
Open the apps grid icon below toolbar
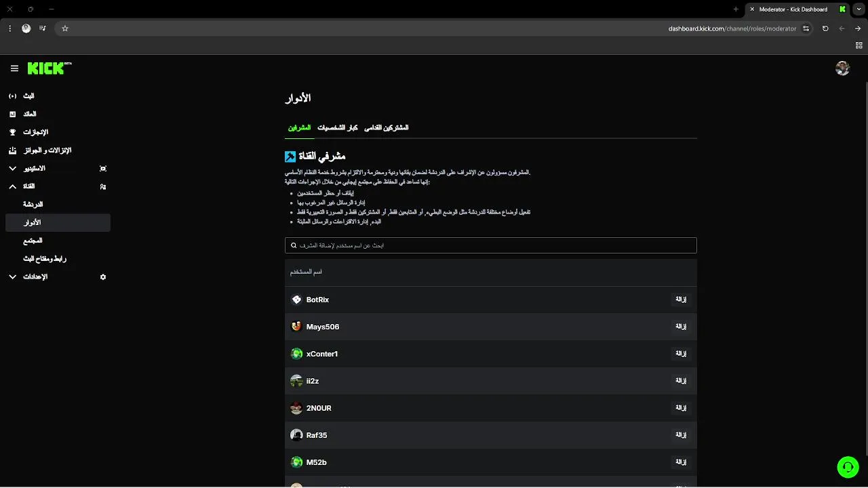tap(859, 45)
